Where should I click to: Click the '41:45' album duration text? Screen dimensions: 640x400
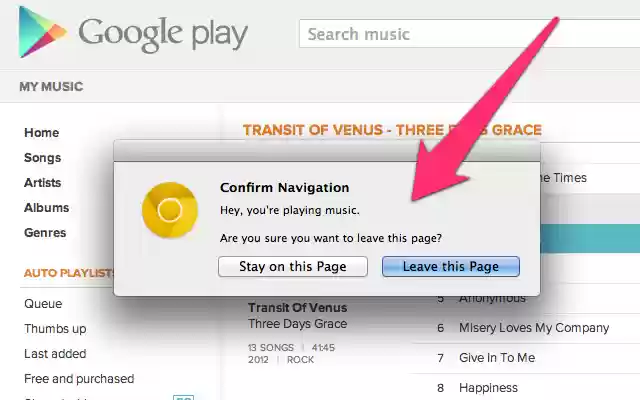pyautogui.click(x=323, y=348)
